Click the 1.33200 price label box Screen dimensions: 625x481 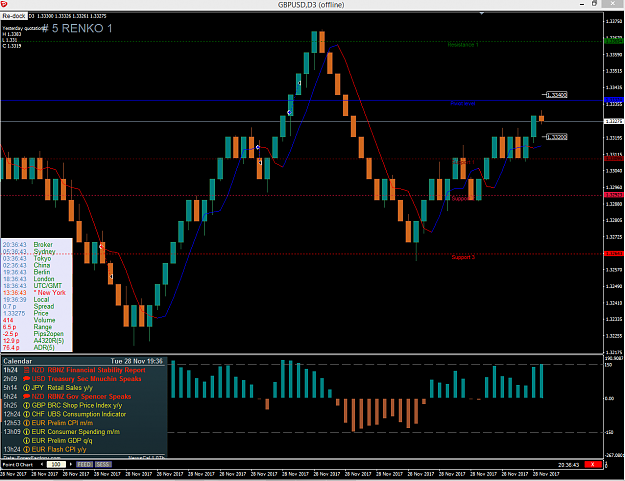tap(556, 137)
